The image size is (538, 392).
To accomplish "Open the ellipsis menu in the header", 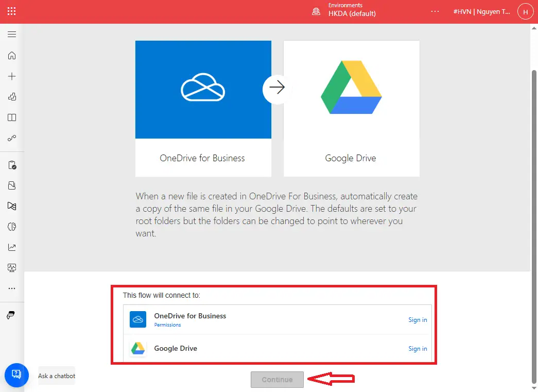I will pyautogui.click(x=435, y=11).
